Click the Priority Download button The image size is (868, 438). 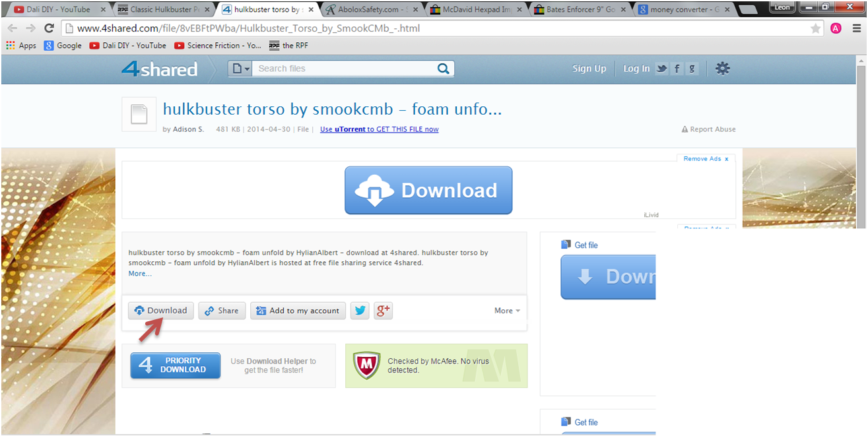click(x=176, y=365)
